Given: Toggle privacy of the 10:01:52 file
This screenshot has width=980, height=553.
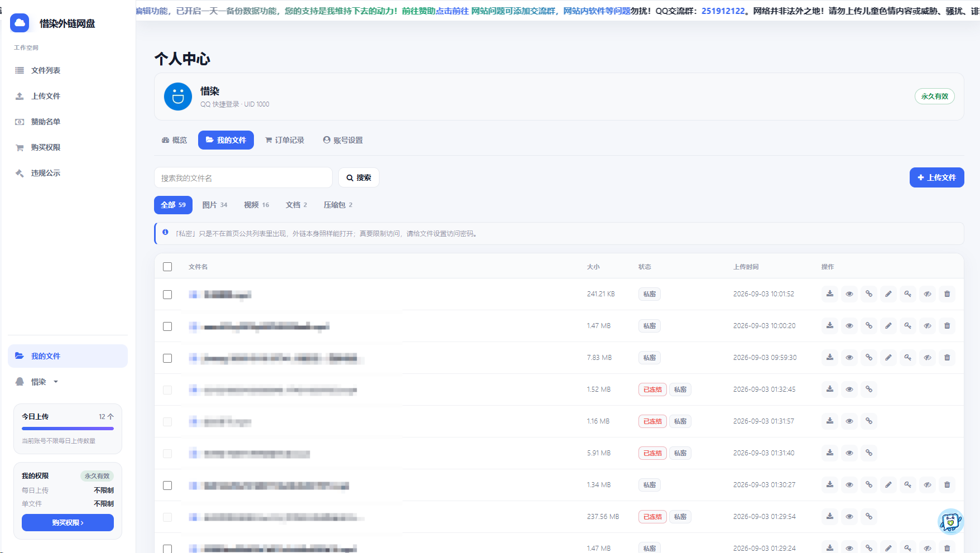Looking at the screenshot, I should 928,294.
